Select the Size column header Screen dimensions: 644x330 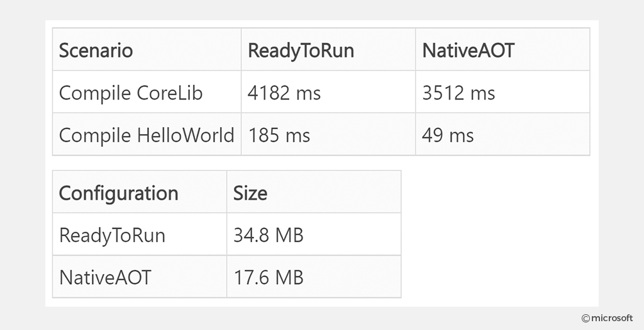coord(314,191)
